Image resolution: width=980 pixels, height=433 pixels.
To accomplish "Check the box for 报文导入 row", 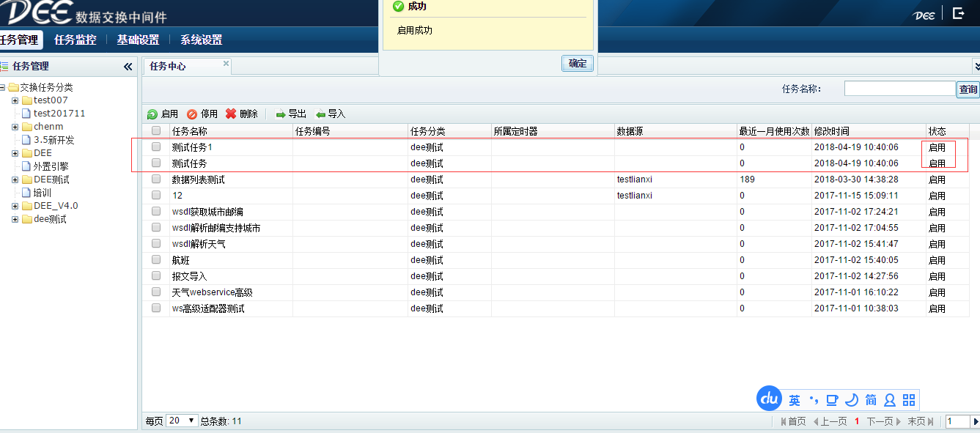I will click(x=156, y=275).
